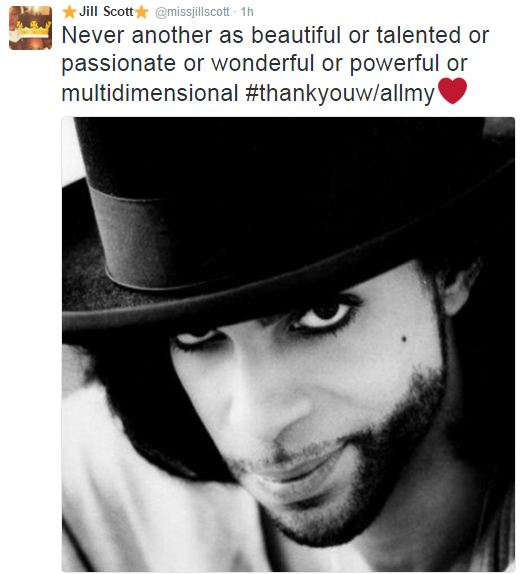Image resolution: width=521 pixels, height=574 pixels.
Task: Click the word "wonderful" in the tweet
Action: pyautogui.click(x=263, y=63)
